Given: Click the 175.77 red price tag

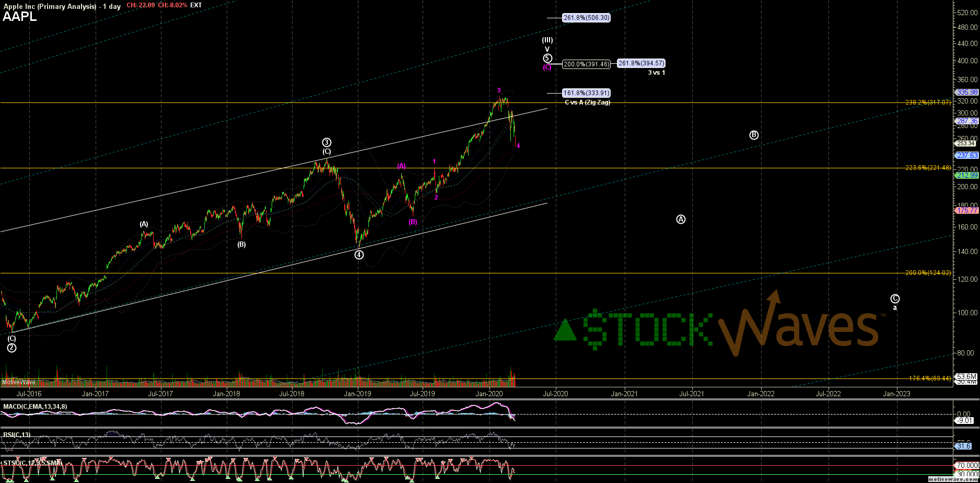Looking at the screenshot, I should tap(967, 210).
